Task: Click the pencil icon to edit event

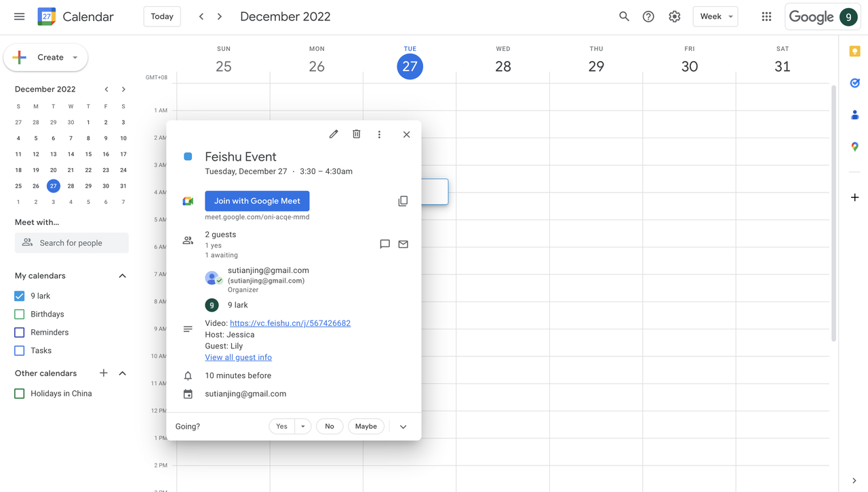Action: point(334,134)
